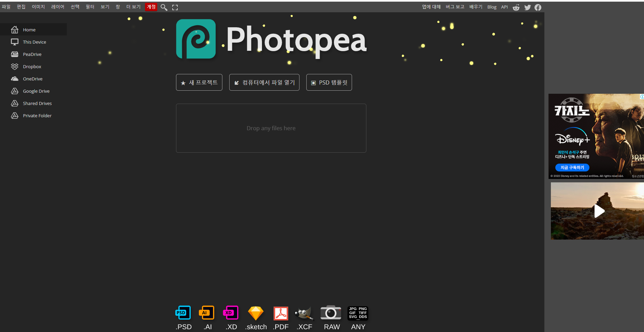Open the 편집 menu

coord(21,7)
